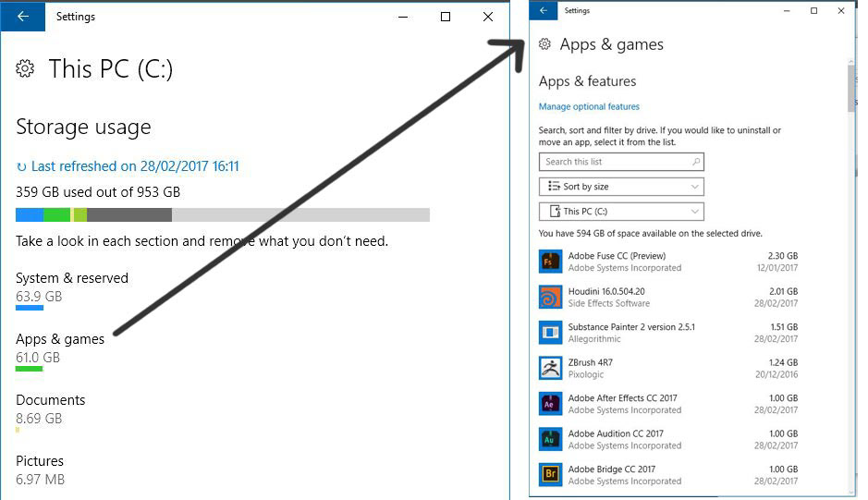868x500 pixels.
Task: Click 359 GB used out of 953 GB text
Action: [98, 192]
